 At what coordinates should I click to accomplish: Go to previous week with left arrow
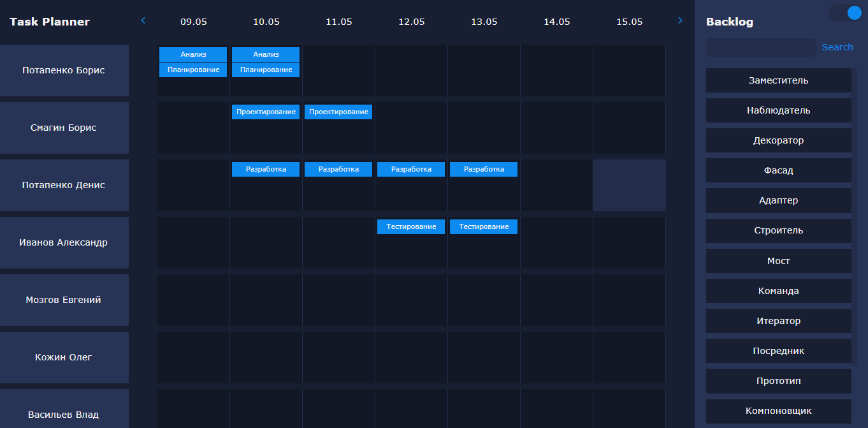pyautogui.click(x=143, y=21)
